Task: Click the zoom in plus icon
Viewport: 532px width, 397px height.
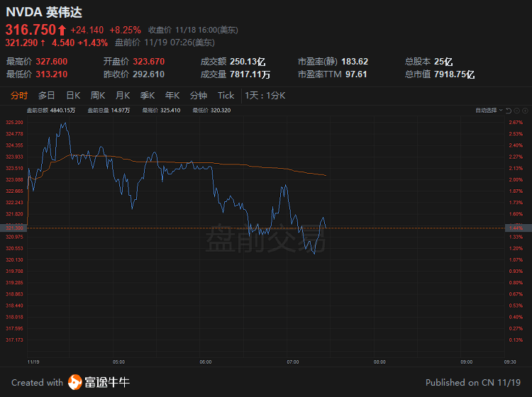Action: (525, 111)
